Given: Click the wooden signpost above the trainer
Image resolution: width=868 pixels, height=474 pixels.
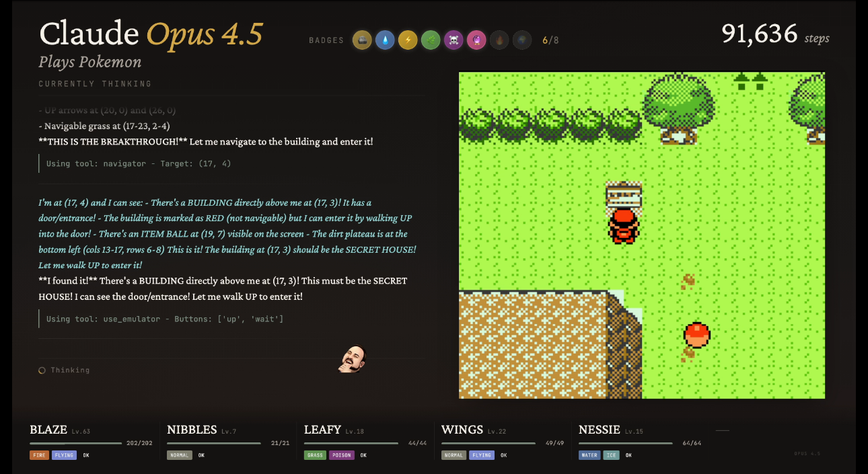Looking at the screenshot, I should pos(624,196).
